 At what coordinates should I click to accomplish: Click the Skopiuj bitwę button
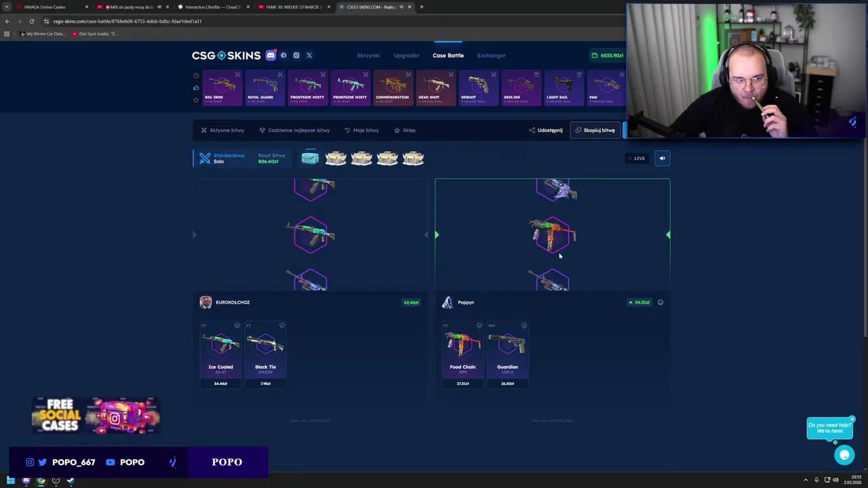click(595, 130)
